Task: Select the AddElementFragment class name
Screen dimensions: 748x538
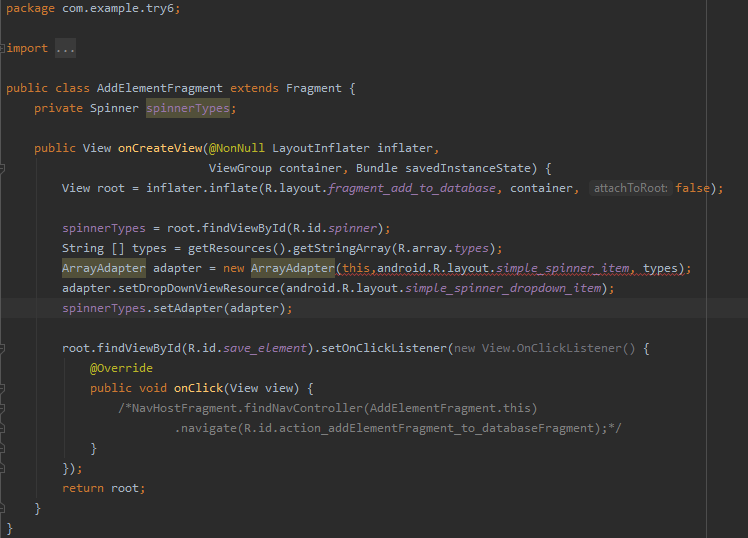Action: (160, 88)
